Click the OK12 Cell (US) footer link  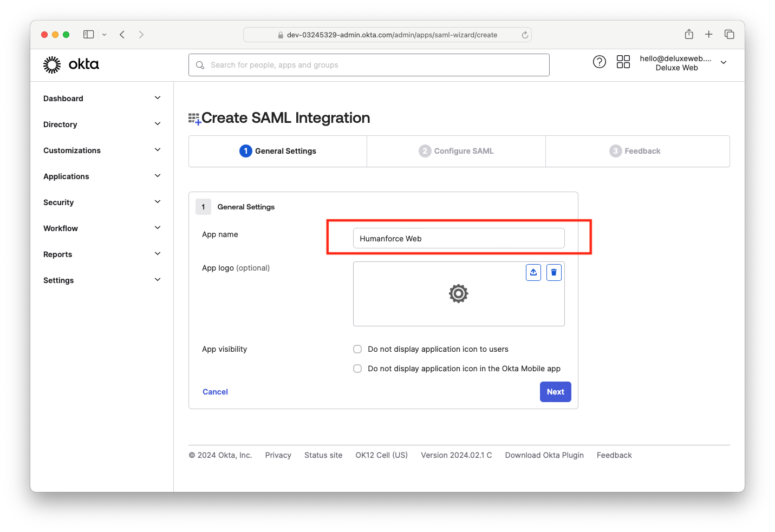pos(382,455)
